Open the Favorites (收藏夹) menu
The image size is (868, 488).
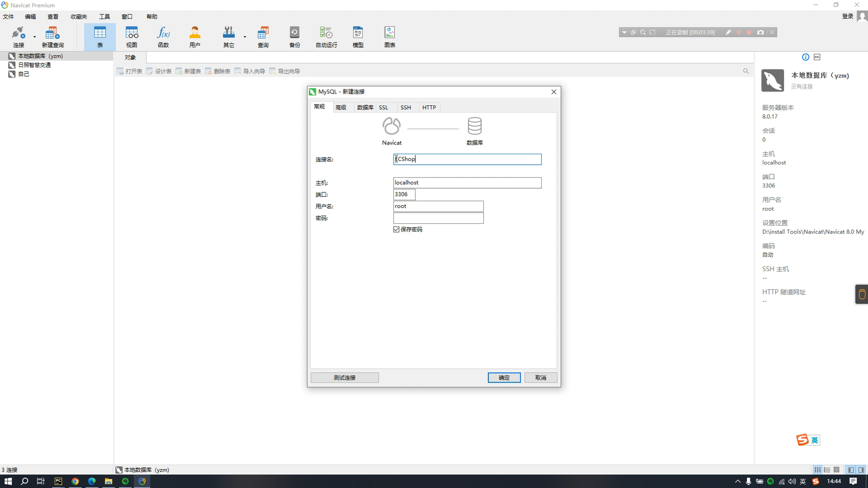[x=79, y=17]
